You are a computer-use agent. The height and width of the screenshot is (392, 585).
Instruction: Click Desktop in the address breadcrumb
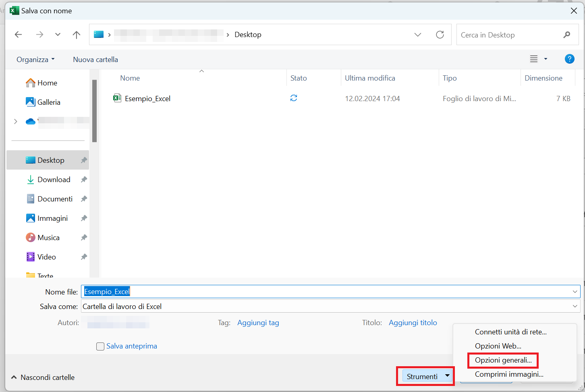click(x=248, y=35)
